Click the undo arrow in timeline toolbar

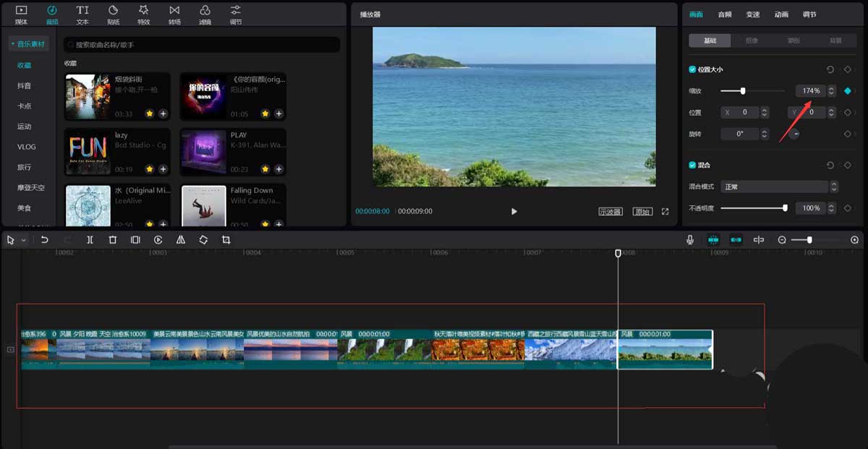(45, 239)
